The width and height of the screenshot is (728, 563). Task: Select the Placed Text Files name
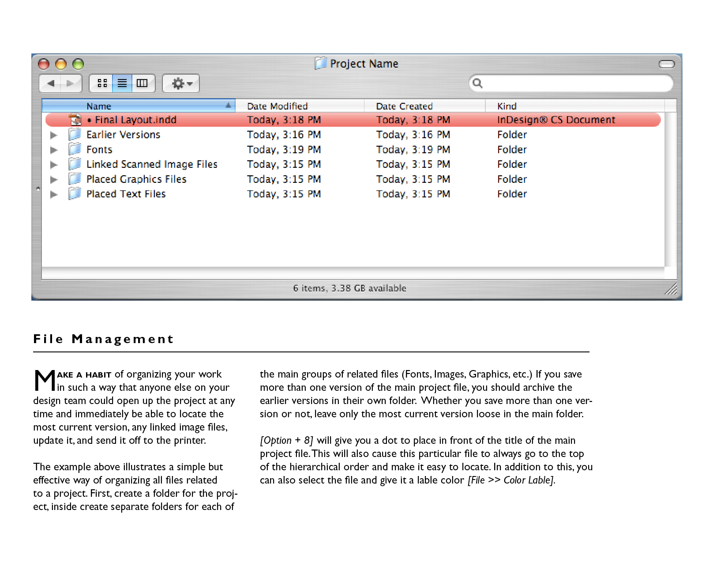(x=126, y=194)
